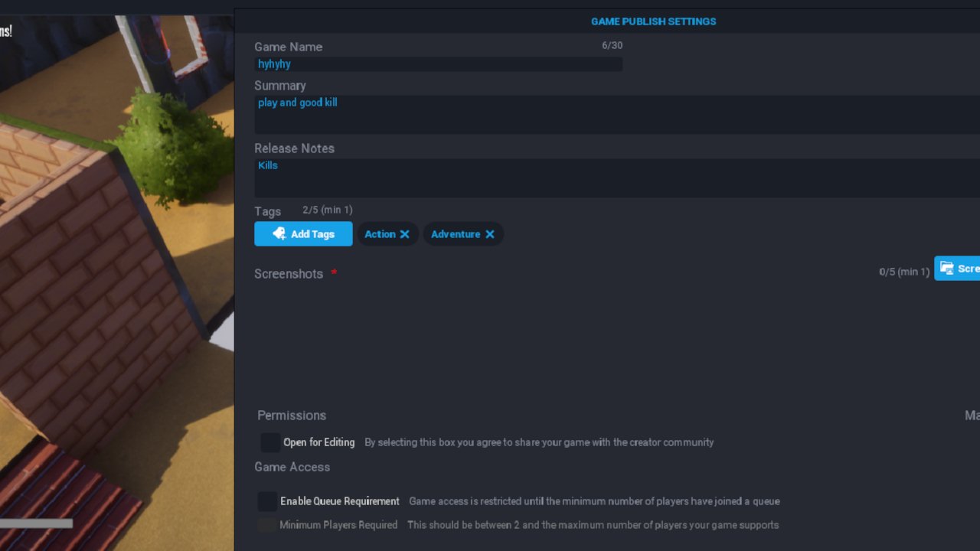Remove the Action tag
The width and height of the screenshot is (980, 551).
[x=404, y=234]
